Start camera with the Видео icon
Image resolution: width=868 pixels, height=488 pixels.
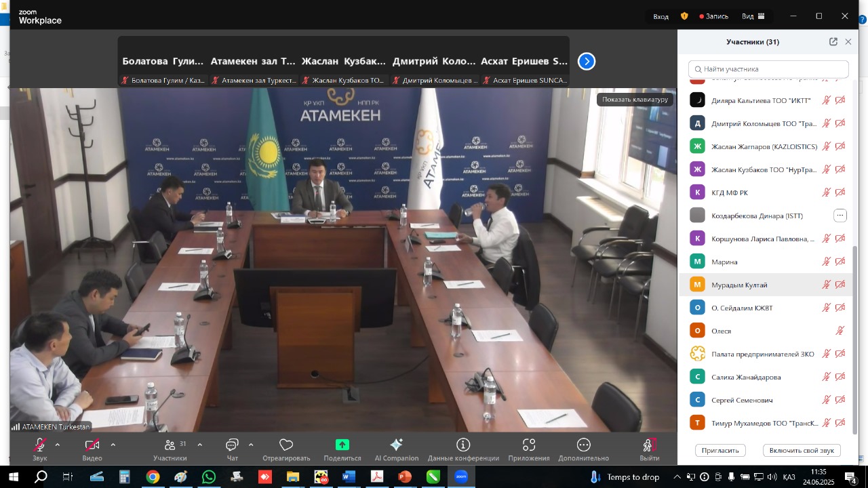[x=92, y=445]
